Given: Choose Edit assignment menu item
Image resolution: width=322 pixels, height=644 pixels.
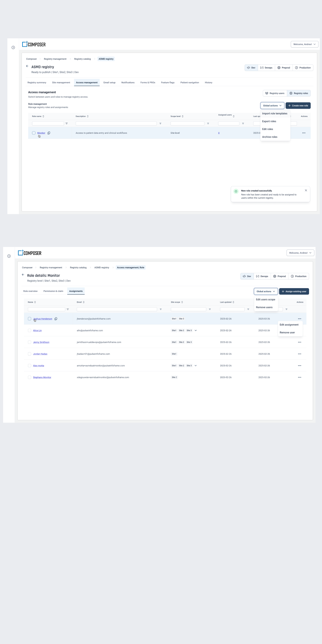Looking at the screenshot, I should pos(290,325).
